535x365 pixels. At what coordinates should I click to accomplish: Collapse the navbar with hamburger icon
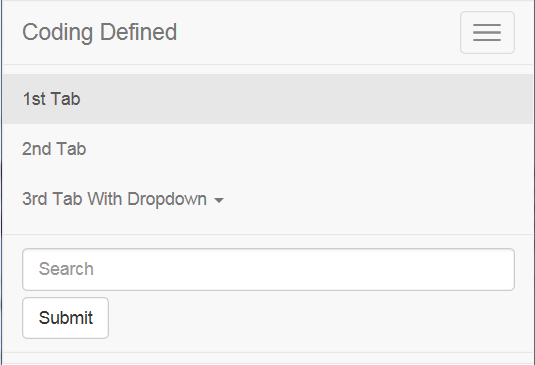click(487, 32)
